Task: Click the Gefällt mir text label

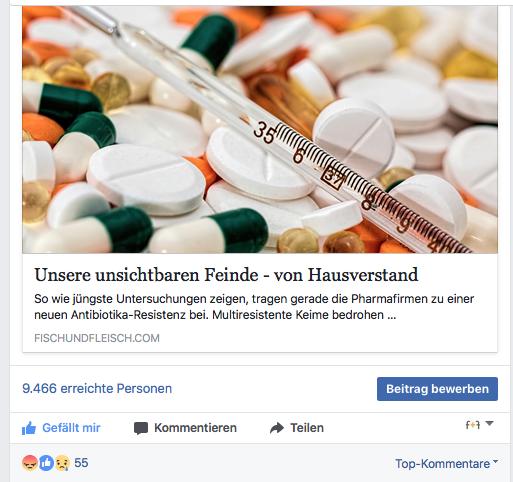Action: [71, 428]
